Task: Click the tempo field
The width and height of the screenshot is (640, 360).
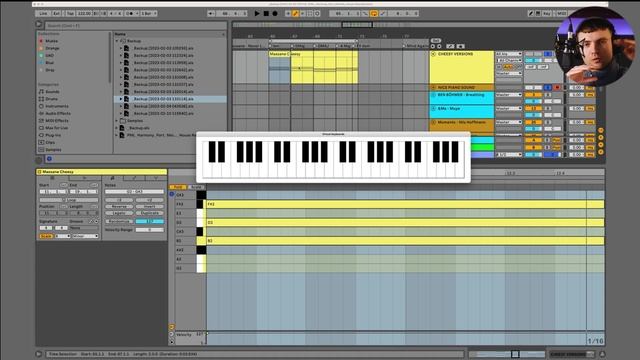Action: click(84, 13)
